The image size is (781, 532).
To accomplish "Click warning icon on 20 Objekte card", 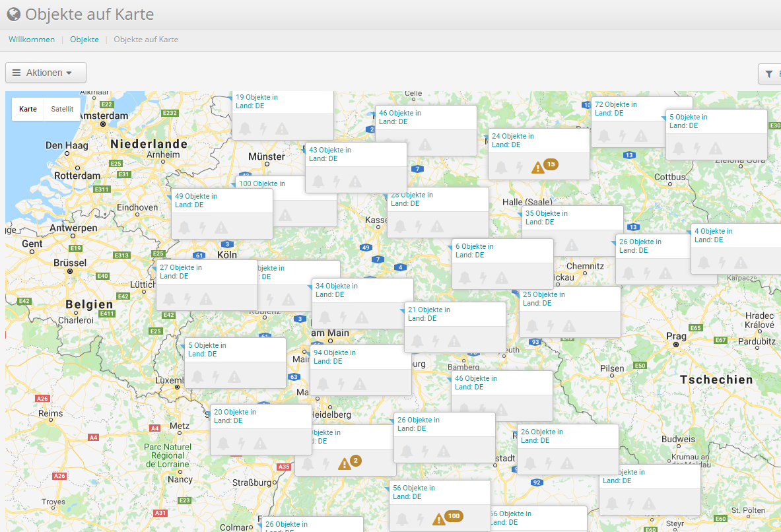I will click(260, 444).
